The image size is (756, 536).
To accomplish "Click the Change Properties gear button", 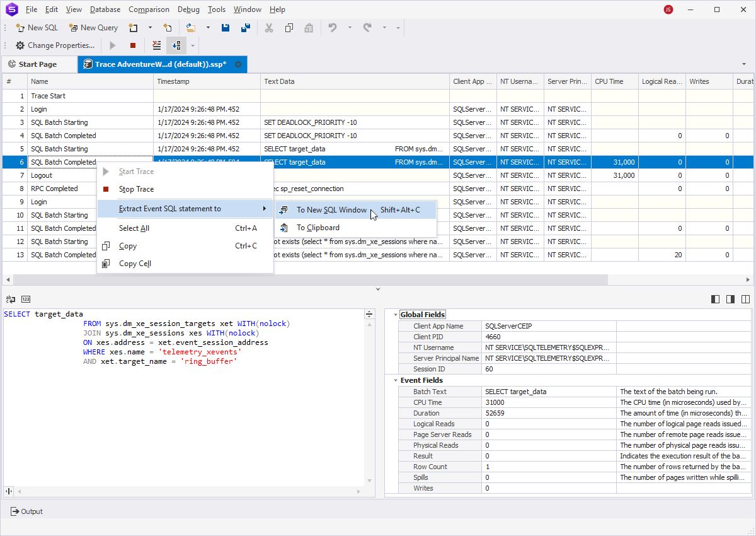I will [55, 45].
